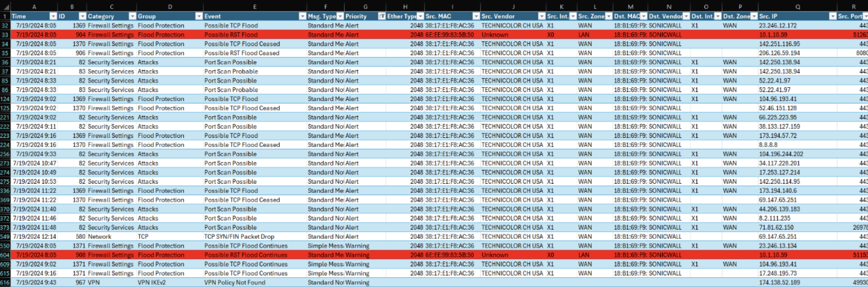Screen dimensions: 868x287
Task: Open the Time column filter dropdown
Action: pyautogui.click(x=53, y=16)
